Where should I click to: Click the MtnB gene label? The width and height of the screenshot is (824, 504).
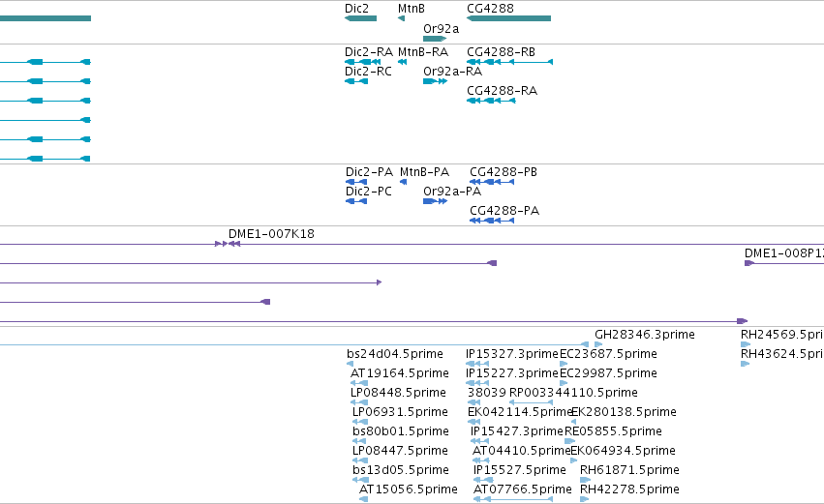pos(411,9)
